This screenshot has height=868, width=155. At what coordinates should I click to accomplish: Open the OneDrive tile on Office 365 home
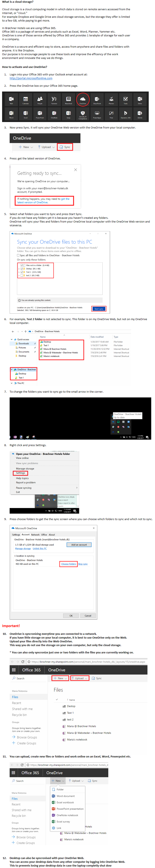[x=83, y=100]
